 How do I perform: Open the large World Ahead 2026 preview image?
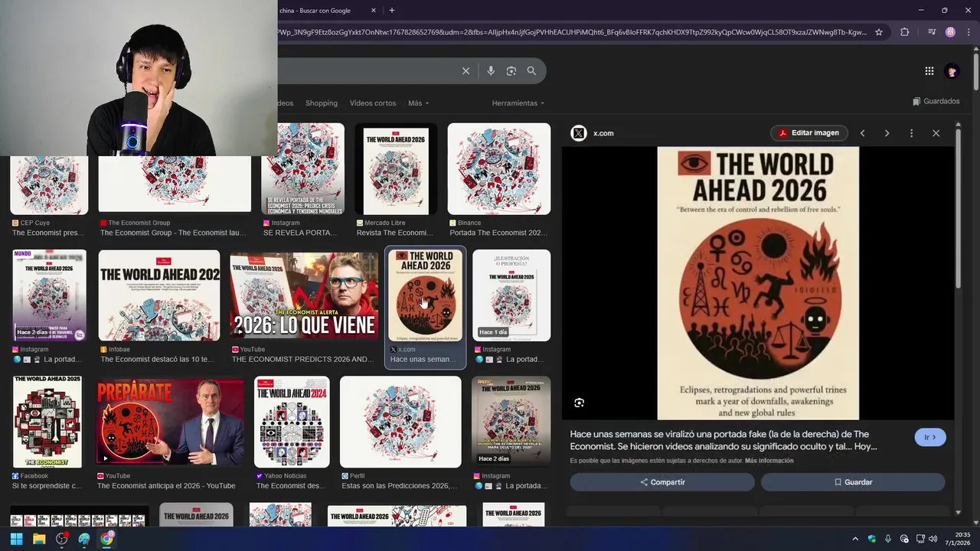pos(758,283)
